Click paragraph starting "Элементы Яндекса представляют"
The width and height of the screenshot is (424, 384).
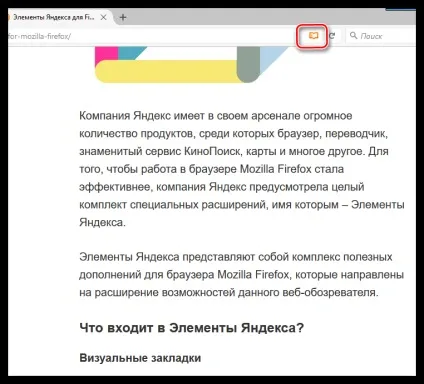click(x=241, y=275)
